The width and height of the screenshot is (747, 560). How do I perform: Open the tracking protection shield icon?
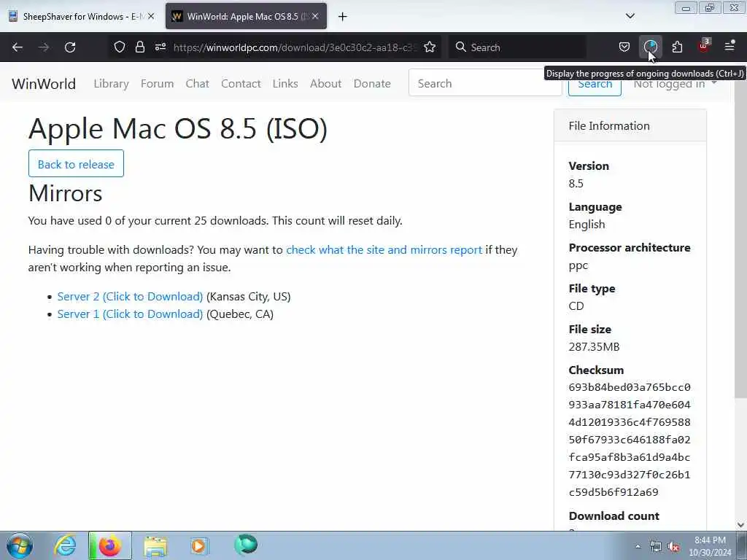tap(120, 47)
